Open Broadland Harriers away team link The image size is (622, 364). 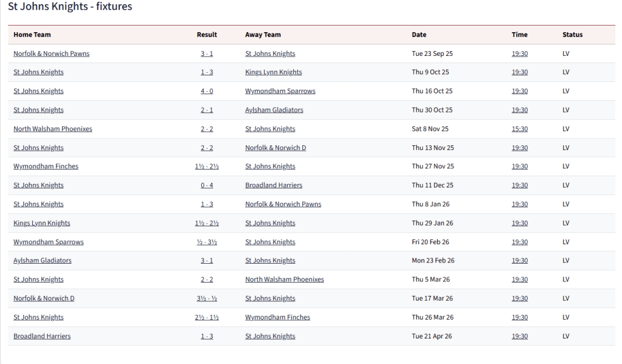(274, 185)
